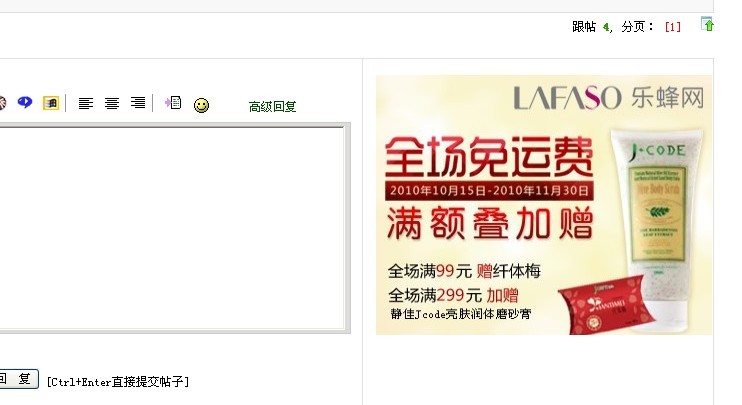Go to page [1] of replies

[x=672, y=27]
